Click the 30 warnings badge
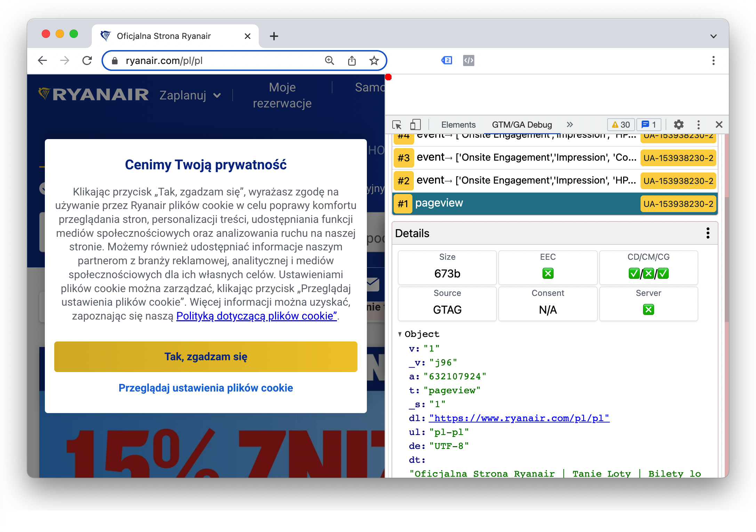The height and width of the screenshot is (532, 756). click(621, 124)
